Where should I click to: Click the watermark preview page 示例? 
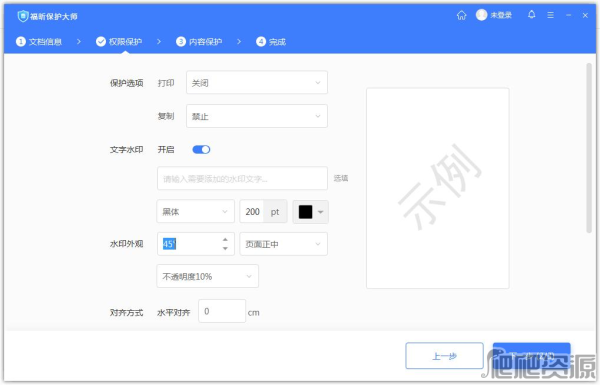point(438,188)
